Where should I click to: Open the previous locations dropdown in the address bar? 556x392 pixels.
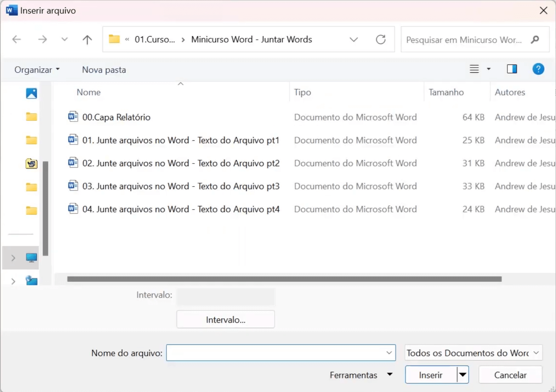[x=354, y=39]
